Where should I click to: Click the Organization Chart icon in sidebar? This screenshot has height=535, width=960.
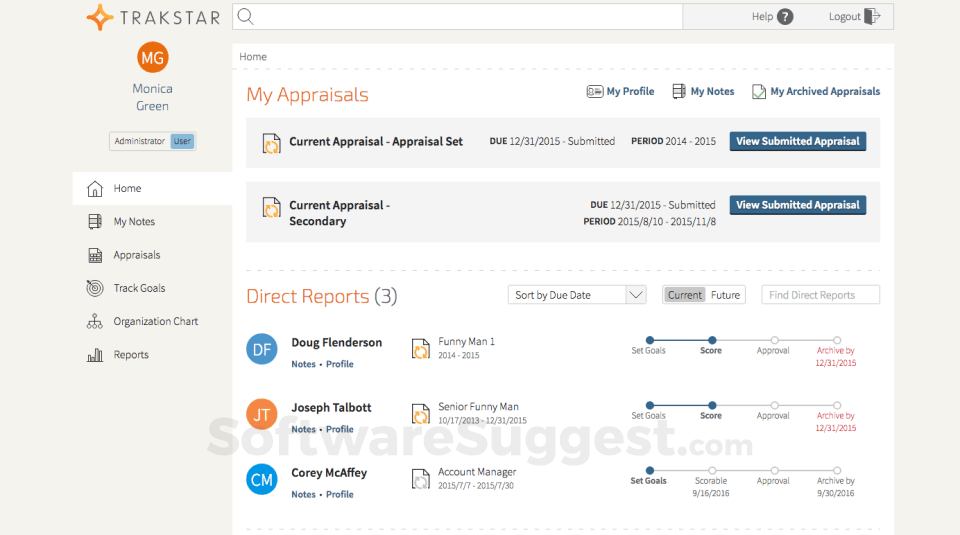(95, 322)
